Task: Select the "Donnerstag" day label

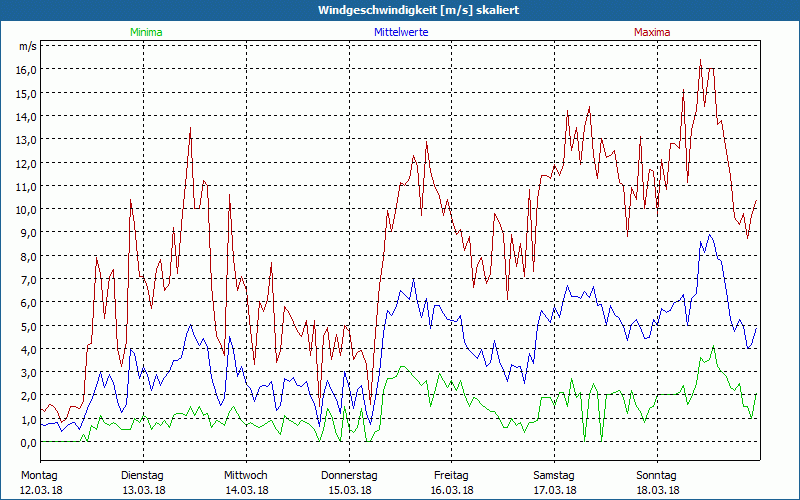Action: tap(349, 475)
